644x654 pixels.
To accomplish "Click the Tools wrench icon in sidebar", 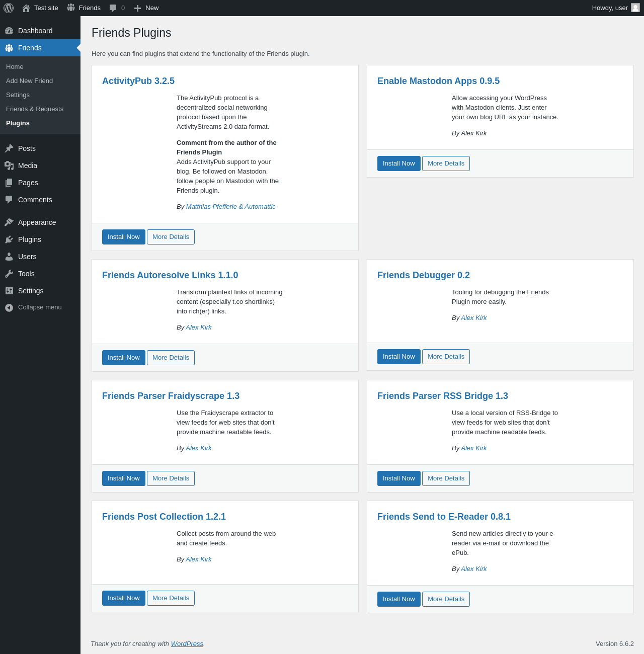I will tap(9, 274).
